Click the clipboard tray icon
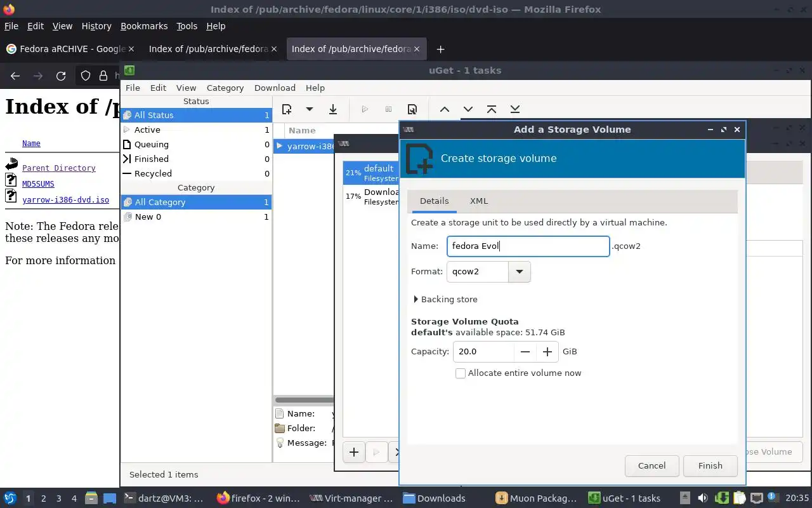This screenshot has width=812, height=508. point(739,498)
